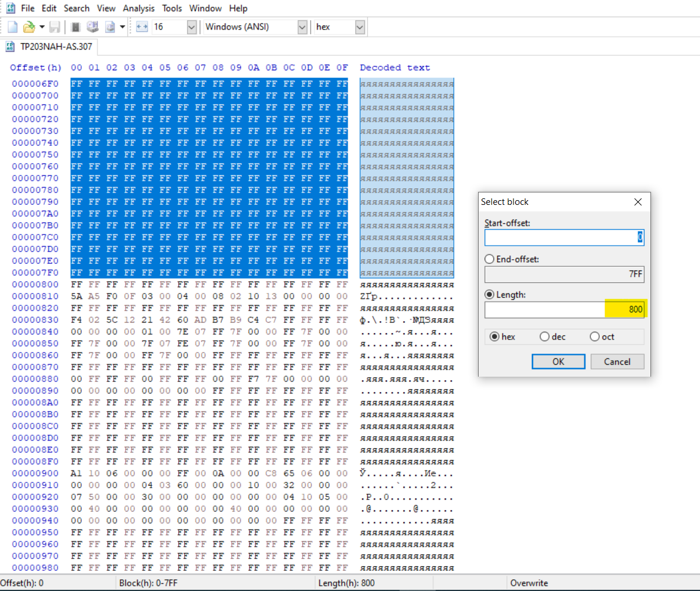Close the Select block dialog
The image size is (700, 591).
(637, 202)
